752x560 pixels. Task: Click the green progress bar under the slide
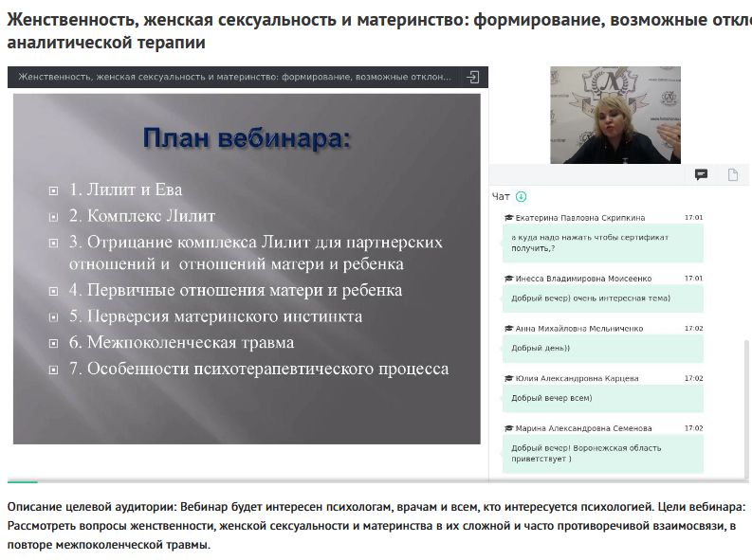coord(23,482)
